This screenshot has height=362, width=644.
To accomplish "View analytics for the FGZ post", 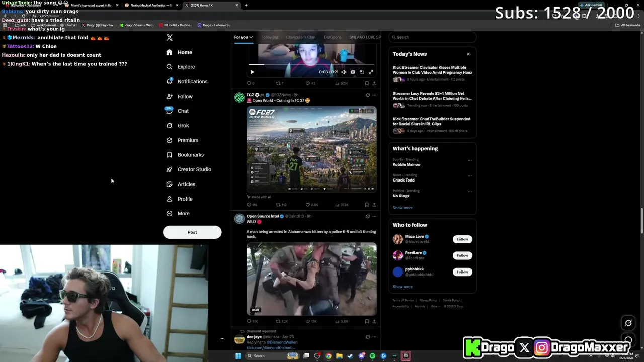I will point(342,205).
